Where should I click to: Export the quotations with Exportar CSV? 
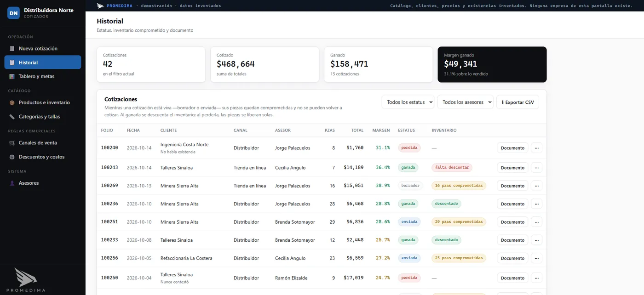pos(517,102)
